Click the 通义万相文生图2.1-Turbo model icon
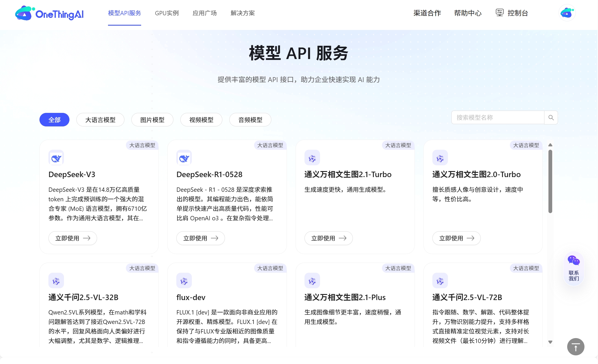The image size is (598, 364). click(312, 158)
